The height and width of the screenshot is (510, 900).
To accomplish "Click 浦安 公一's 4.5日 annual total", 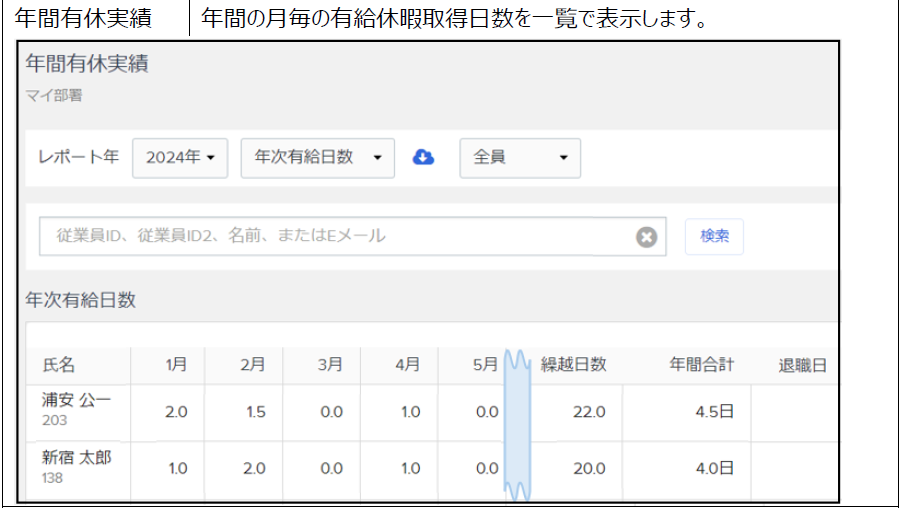I will [714, 412].
